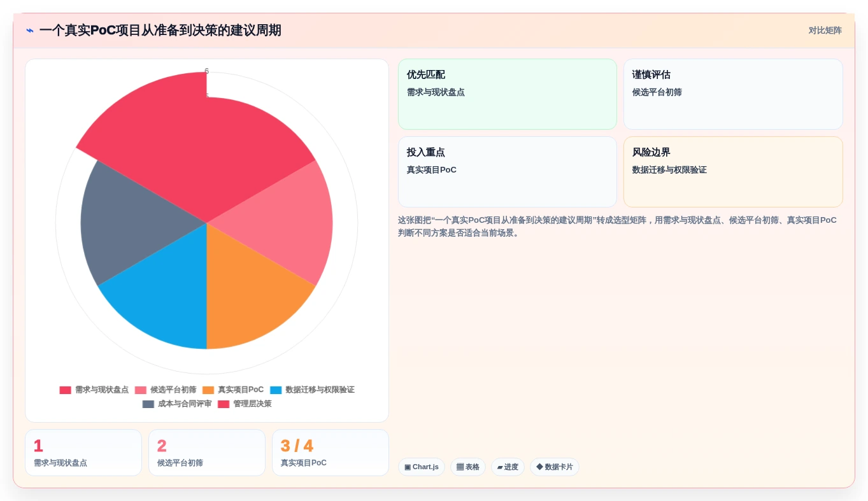
Task: Click the 表格 tag grid icon
Action: click(x=460, y=467)
